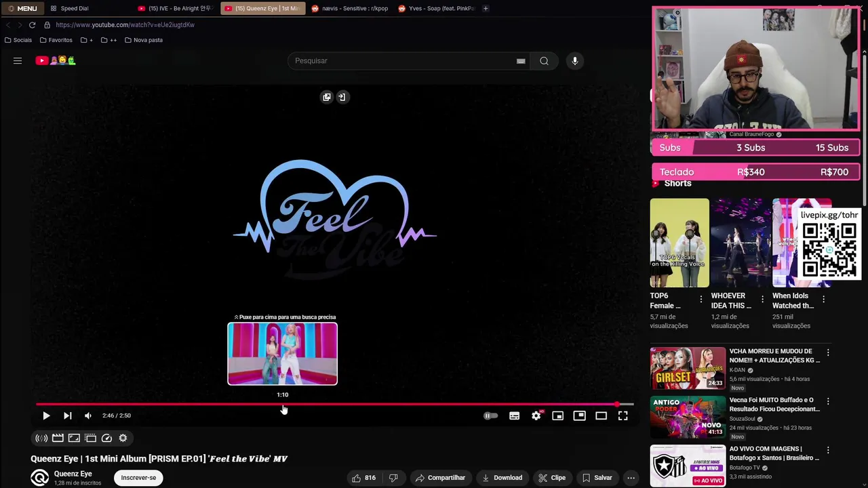Open options for TOP6 Female short

pyautogui.click(x=701, y=299)
